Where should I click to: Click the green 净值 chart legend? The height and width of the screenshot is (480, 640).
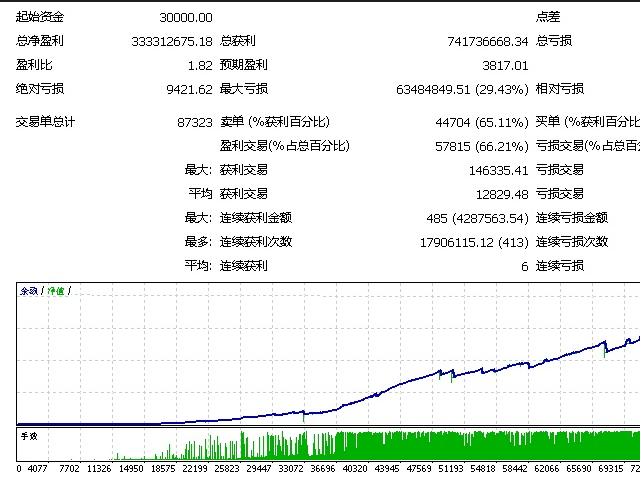click(x=56, y=291)
